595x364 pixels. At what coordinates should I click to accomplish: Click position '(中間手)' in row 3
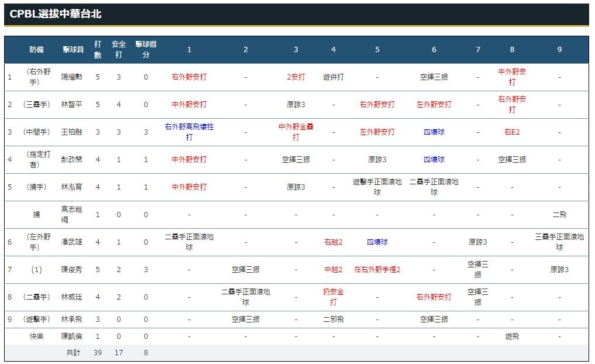pos(36,132)
